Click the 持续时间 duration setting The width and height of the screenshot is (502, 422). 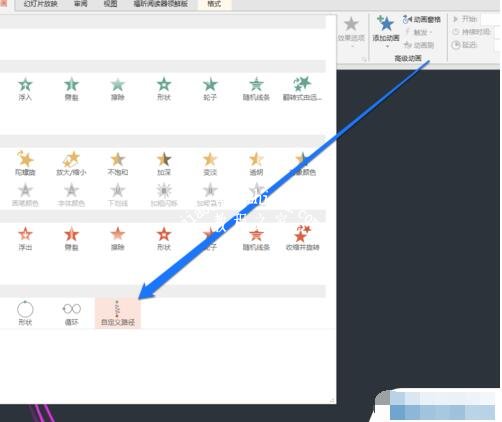pyautogui.click(x=471, y=32)
